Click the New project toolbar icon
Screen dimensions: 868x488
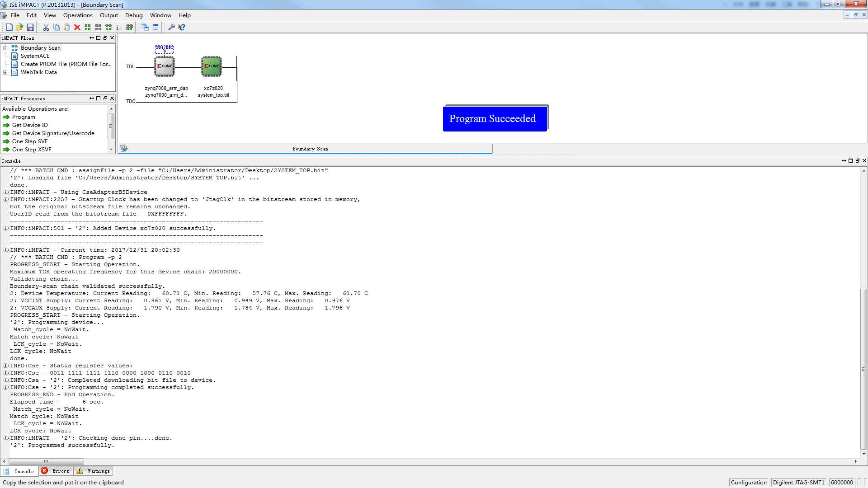point(9,27)
